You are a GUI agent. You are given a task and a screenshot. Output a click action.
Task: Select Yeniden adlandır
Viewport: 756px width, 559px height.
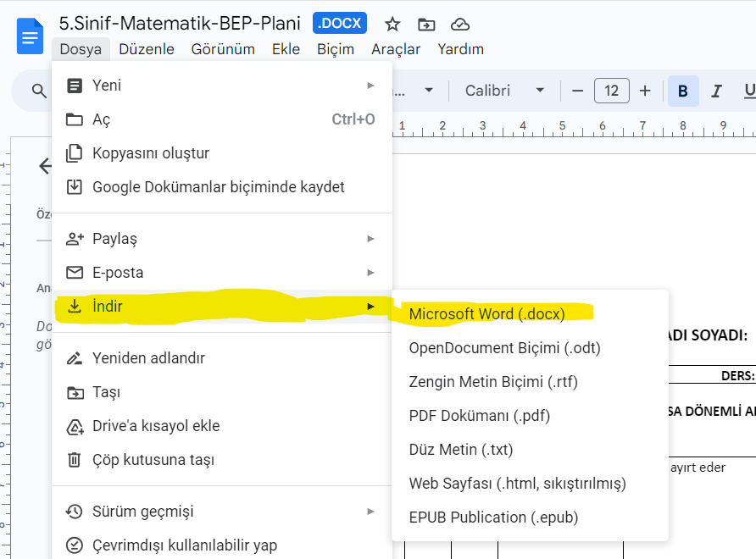coord(222,358)
